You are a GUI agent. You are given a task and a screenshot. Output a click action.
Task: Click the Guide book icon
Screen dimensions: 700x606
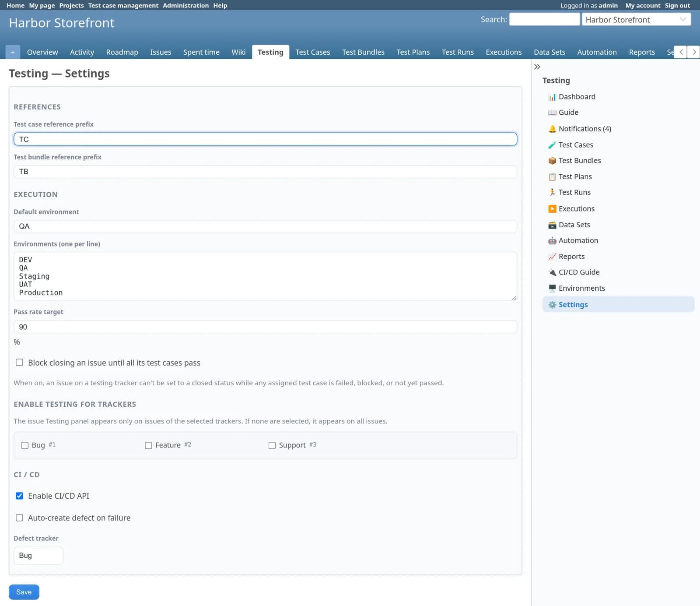[x=552, y=113]
